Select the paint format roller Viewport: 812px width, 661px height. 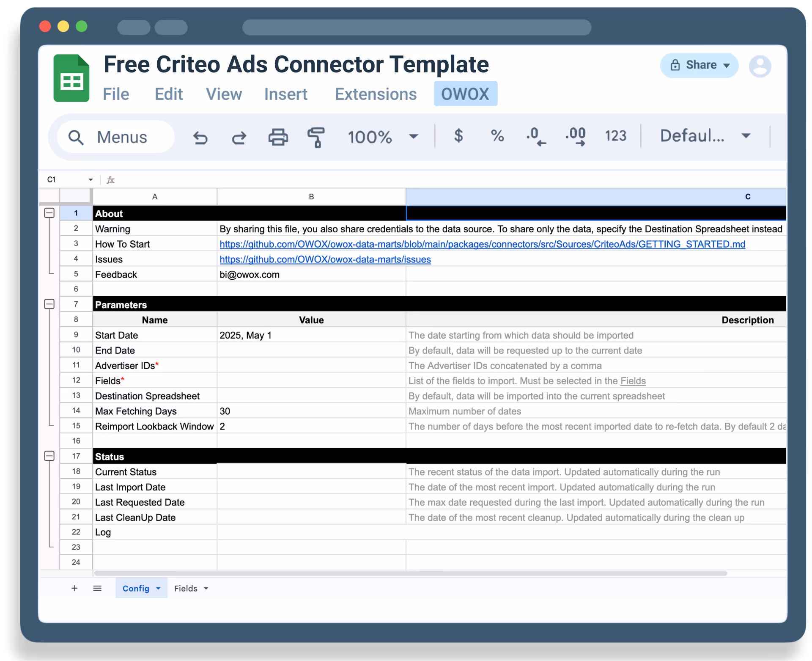[x=316, y=138]
